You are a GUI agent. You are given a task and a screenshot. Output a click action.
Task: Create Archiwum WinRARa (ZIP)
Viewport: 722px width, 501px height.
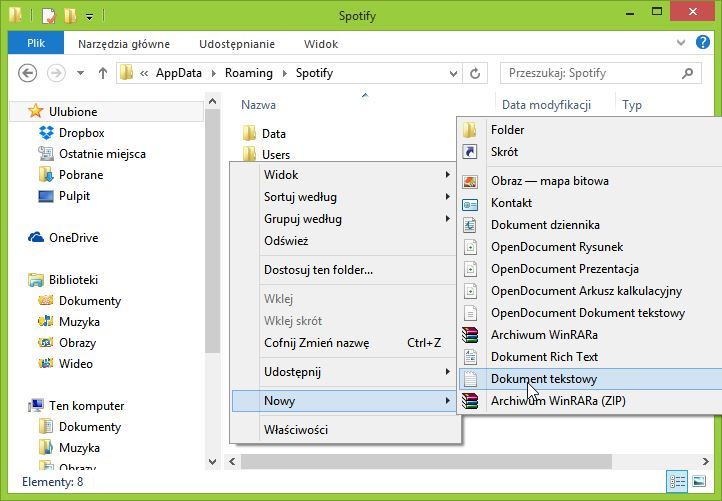coord(591,401)
